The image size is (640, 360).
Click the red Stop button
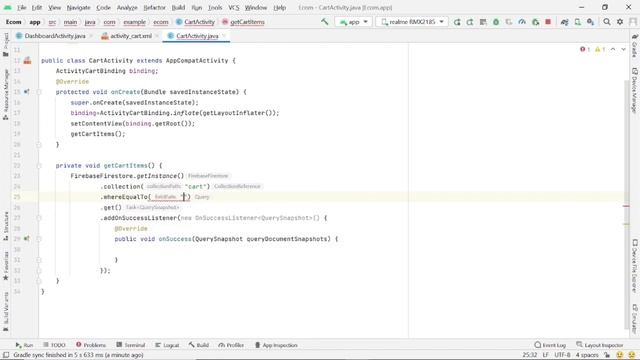pos(548,22)
